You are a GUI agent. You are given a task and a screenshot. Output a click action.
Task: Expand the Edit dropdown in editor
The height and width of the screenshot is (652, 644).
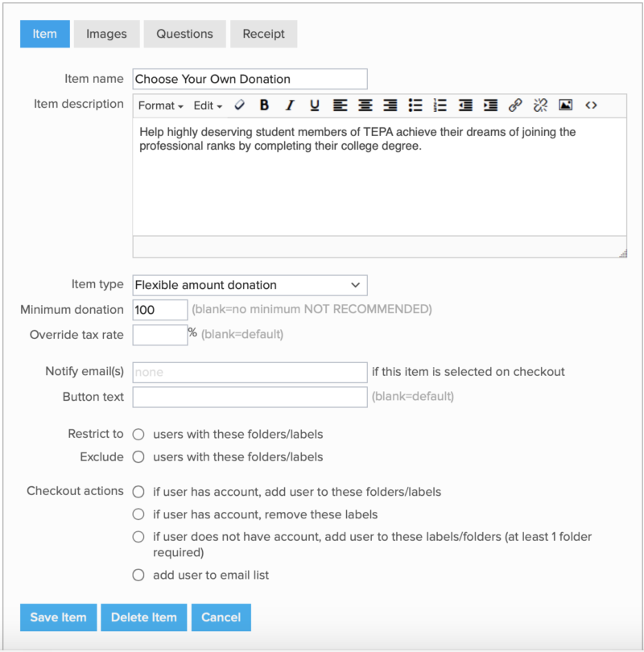click(x=208, y=105)
